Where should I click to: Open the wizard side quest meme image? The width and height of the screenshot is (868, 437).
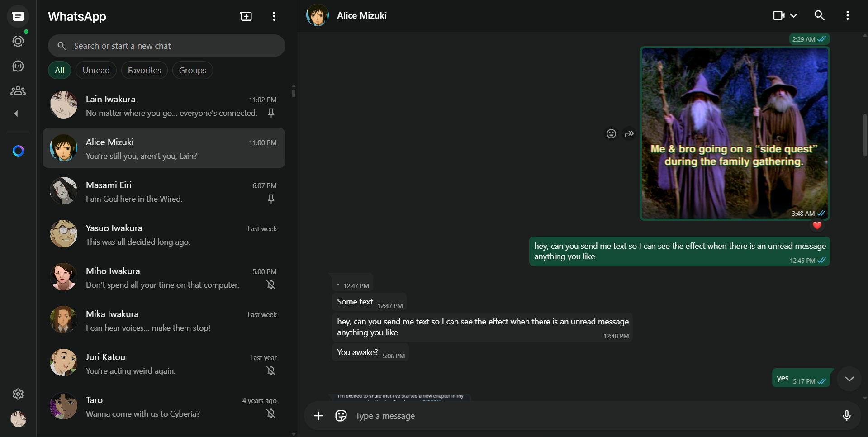point(735,133)
